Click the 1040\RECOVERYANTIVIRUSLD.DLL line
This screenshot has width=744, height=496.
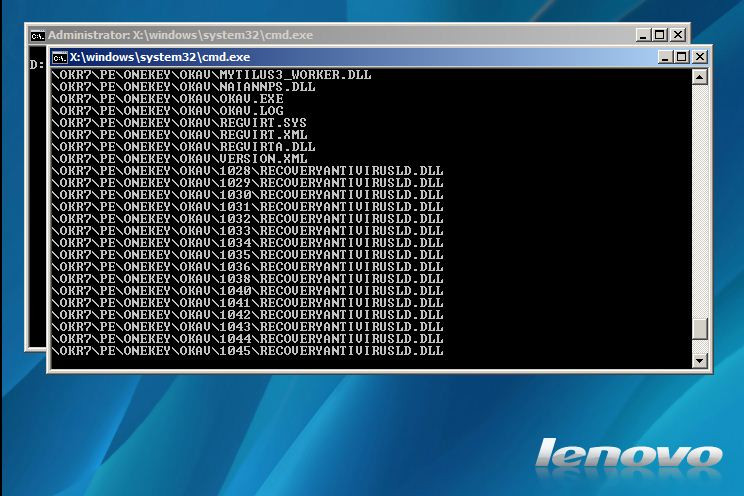(x=248, y=291)
